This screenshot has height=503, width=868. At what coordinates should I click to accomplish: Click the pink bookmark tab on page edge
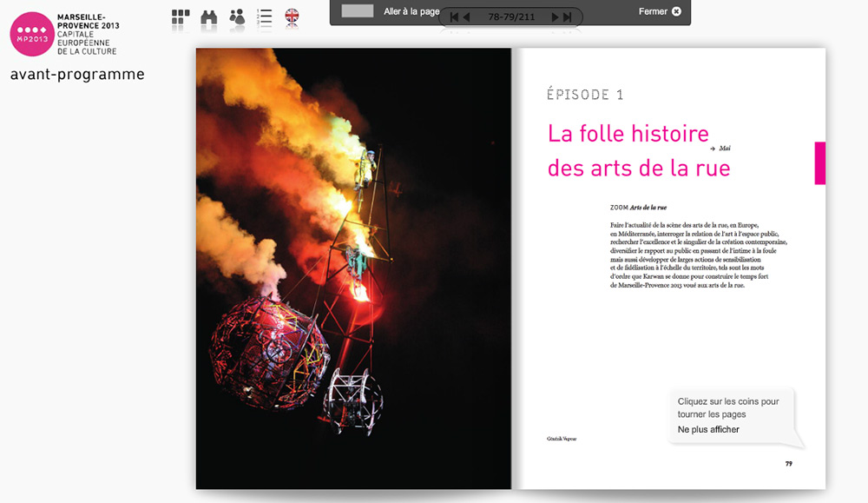click(819, 163)
